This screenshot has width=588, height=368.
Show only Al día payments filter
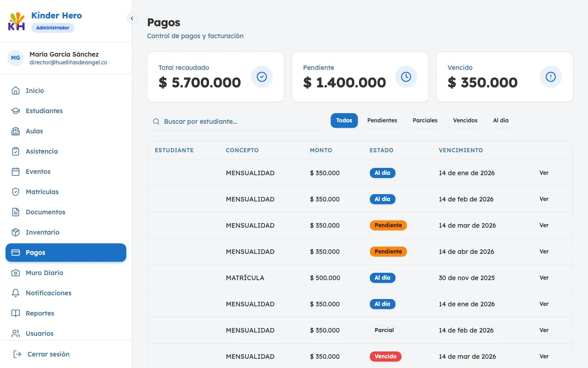(x=500, y=121)
